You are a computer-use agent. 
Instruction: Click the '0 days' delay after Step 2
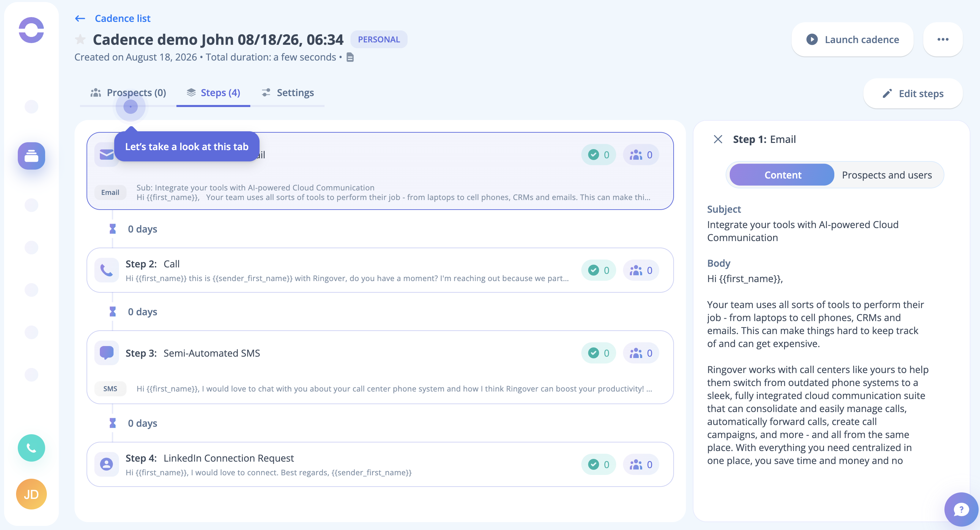click(142, 312)
